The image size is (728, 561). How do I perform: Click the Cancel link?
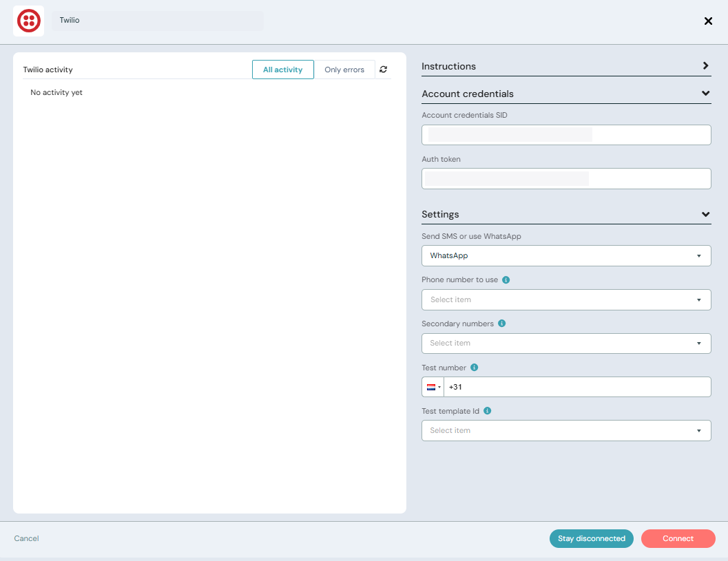coord(26,538)
